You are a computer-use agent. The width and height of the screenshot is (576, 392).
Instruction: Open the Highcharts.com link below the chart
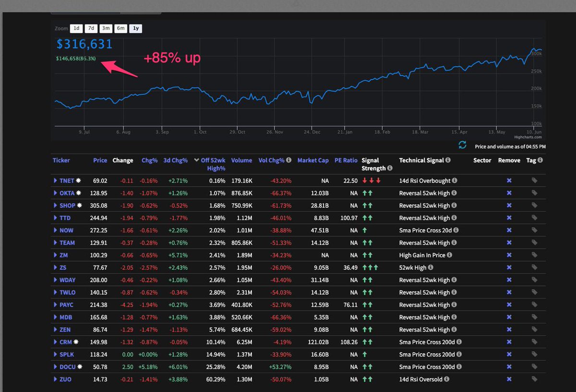coord(528,136)
